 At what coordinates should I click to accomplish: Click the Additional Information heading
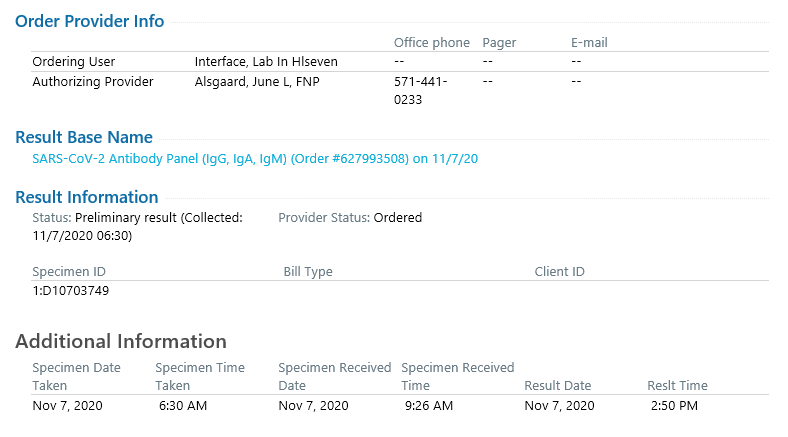click(121, 341)
